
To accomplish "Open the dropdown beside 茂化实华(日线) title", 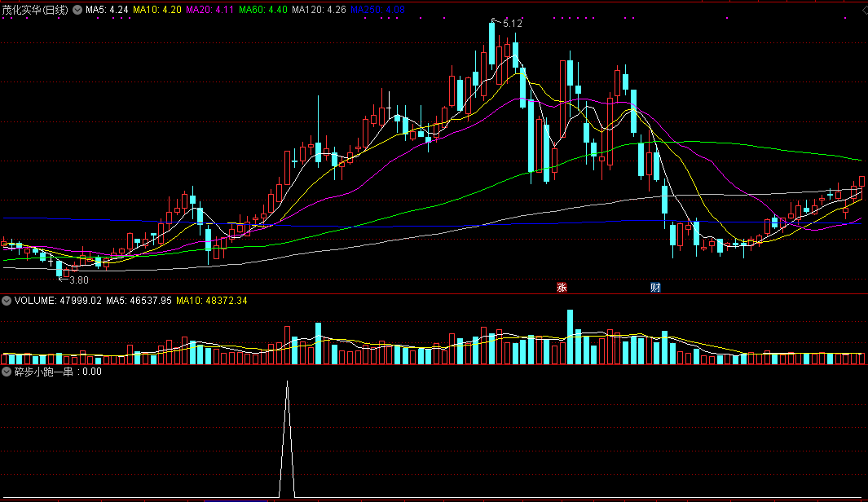I will click(x=77, y=10).
